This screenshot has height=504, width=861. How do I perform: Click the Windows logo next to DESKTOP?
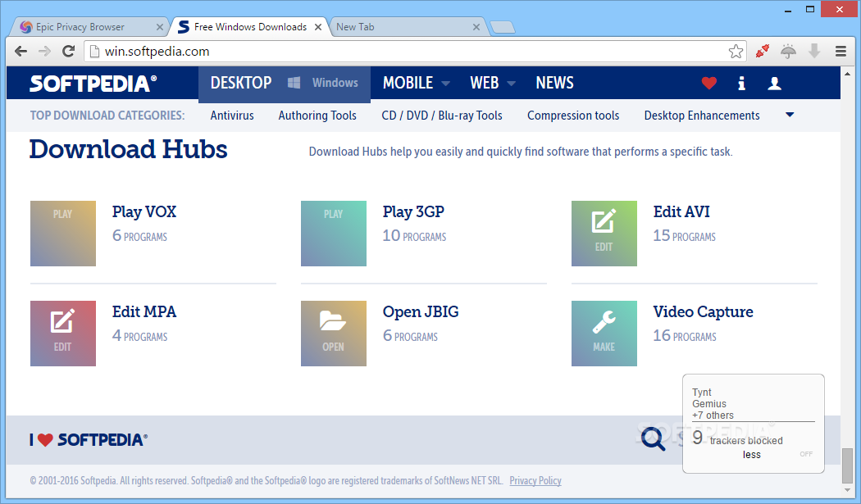[294, 83]
